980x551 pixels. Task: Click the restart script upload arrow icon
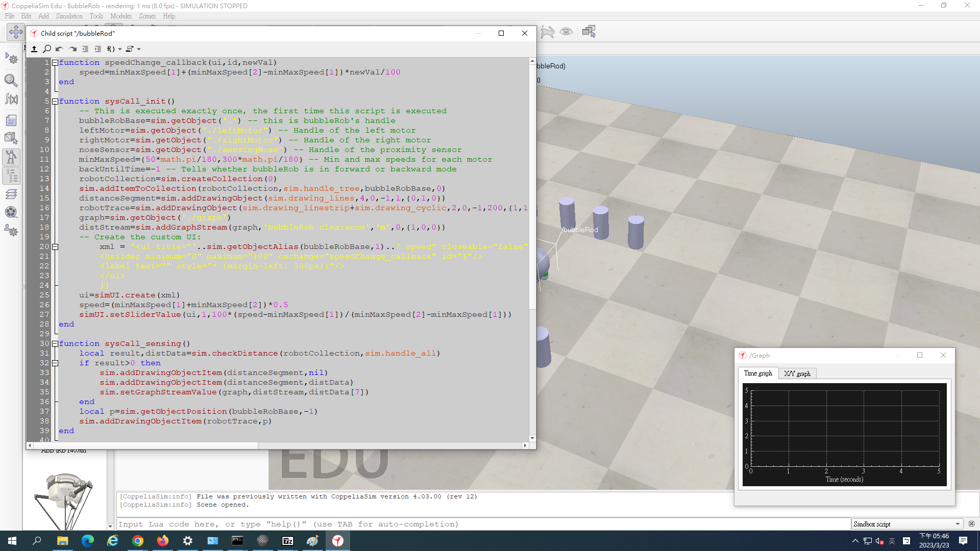[x=34, y=49]
